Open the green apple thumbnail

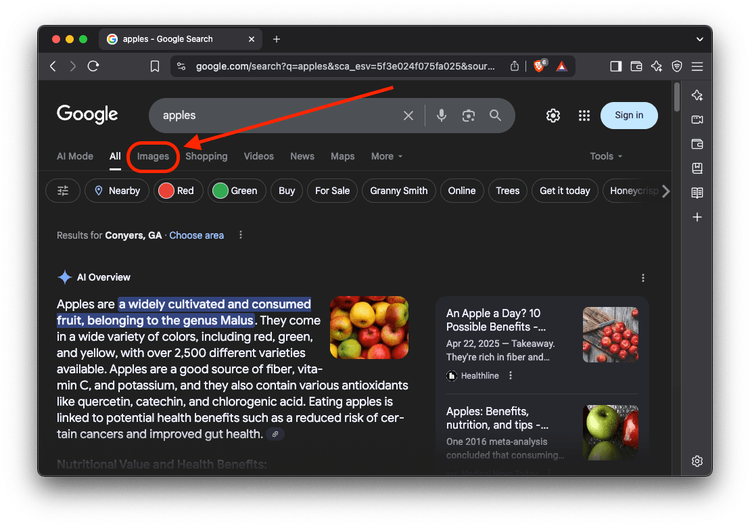click(x=610, y=433)
